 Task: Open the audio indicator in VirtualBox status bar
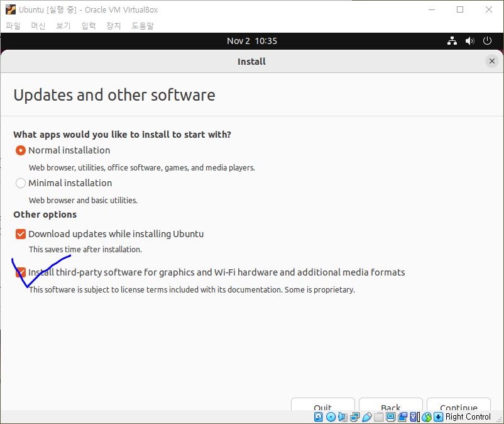[342, 417]
